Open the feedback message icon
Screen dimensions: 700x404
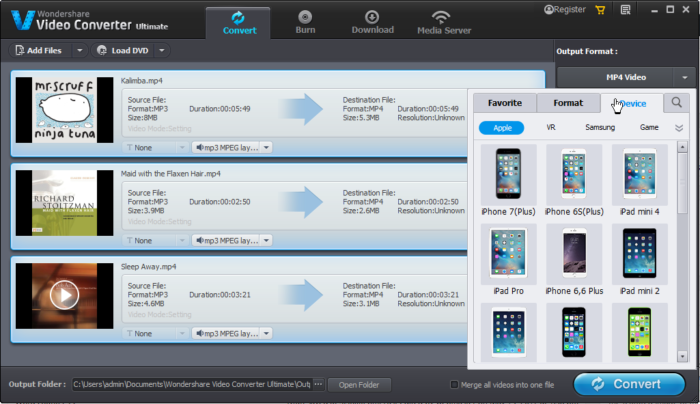coord(625,10)
